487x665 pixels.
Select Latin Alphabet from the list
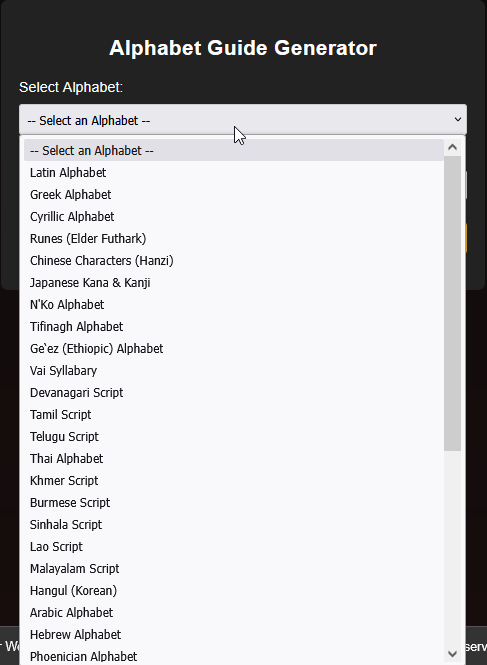coord(234,173)
